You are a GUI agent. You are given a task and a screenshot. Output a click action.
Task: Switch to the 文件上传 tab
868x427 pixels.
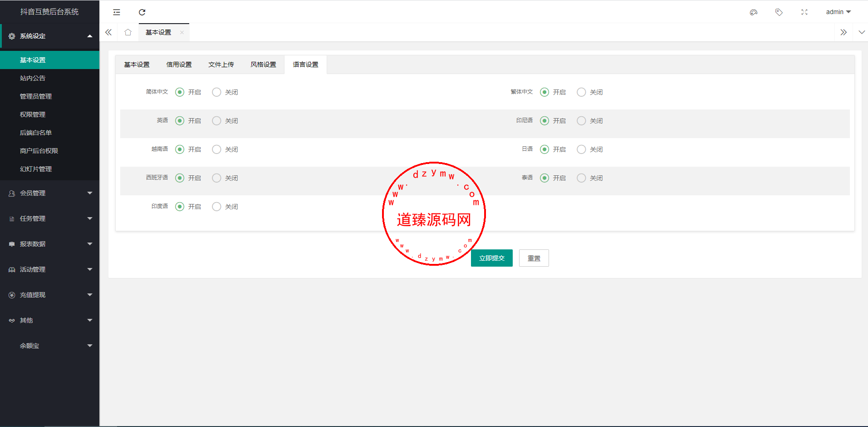tap(221, 65)
